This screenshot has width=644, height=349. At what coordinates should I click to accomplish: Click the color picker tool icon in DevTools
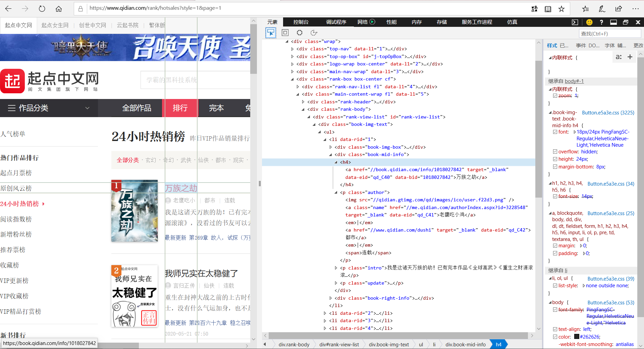tap(300, 33)
